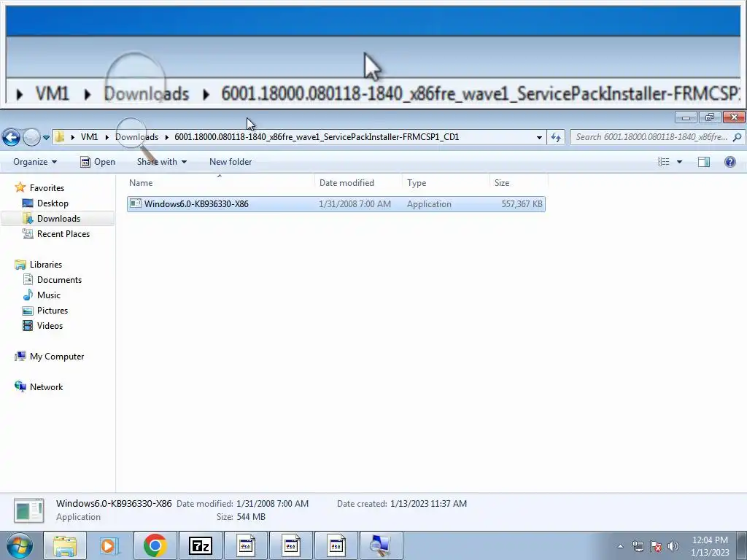Click the taskbar clock showing 12:04 PM

[710, 546]
